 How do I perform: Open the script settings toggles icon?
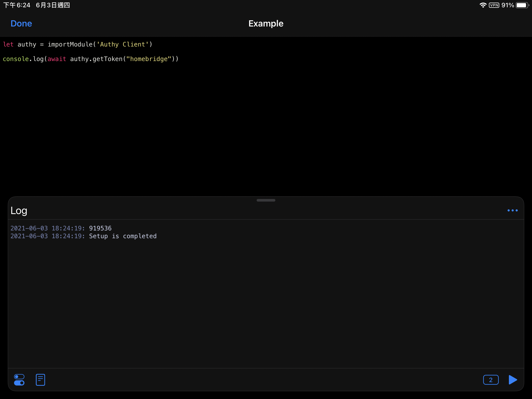(x=19, y=380)
